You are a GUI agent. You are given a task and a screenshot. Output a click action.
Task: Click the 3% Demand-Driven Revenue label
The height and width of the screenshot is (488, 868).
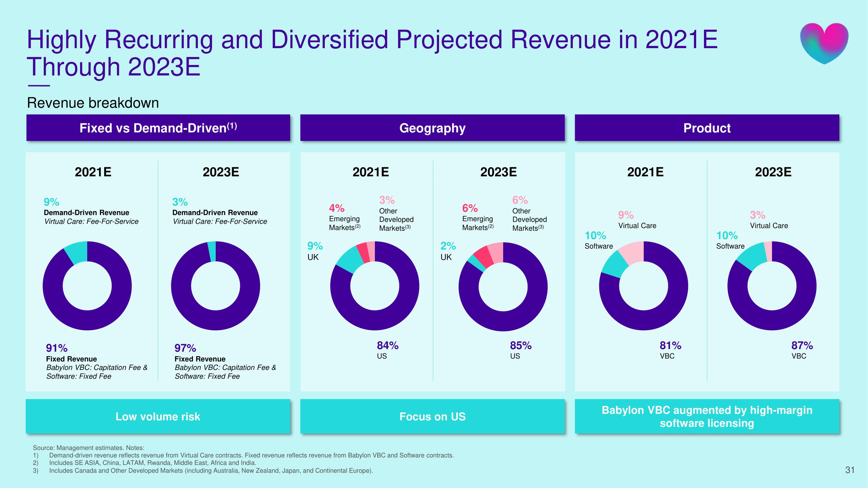click(x=220, y=211)
